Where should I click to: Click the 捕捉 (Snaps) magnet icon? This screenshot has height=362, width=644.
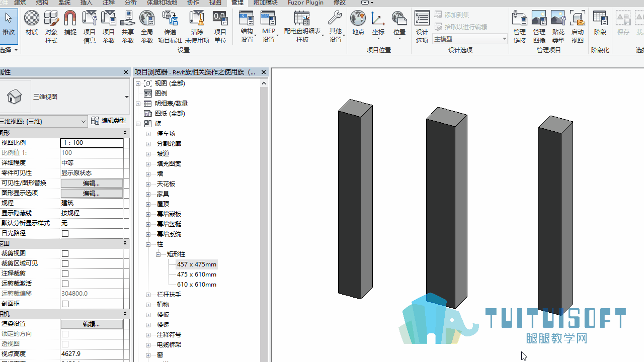[70, 24]
